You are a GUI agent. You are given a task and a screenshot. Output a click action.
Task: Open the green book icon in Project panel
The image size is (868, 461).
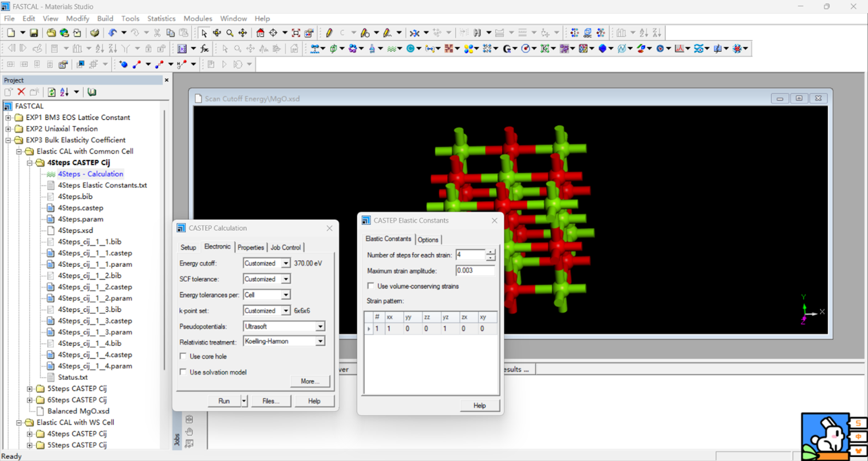coord(92,92)
